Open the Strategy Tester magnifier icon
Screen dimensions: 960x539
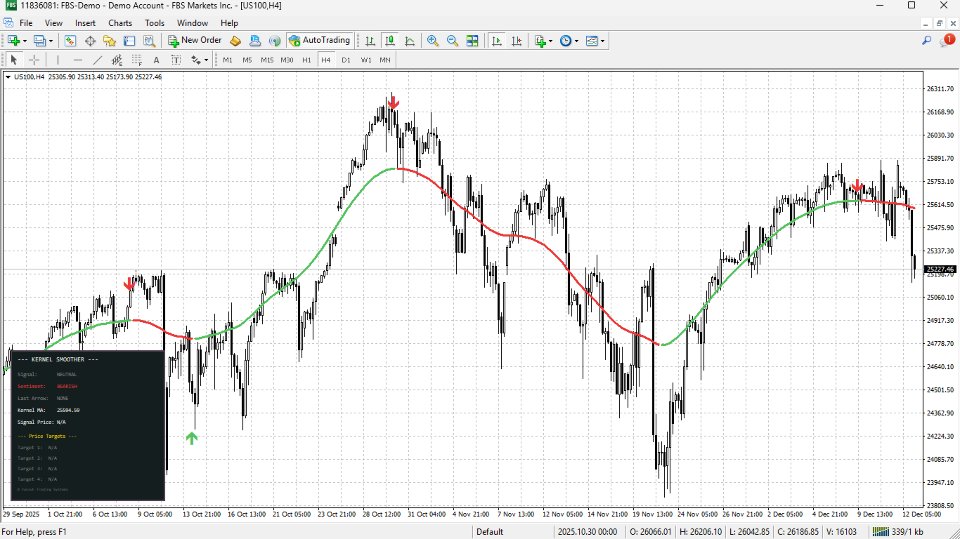click(x=149, y=40)
